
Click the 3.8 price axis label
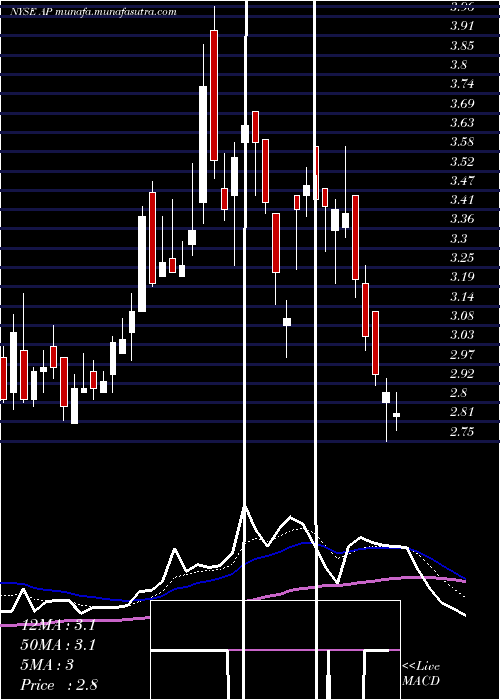458,65
